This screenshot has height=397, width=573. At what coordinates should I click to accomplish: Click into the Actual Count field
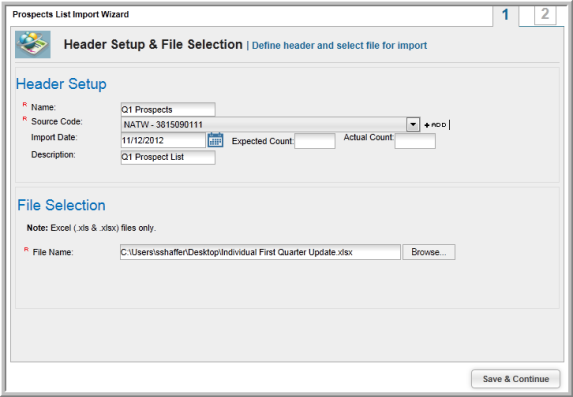415,141
